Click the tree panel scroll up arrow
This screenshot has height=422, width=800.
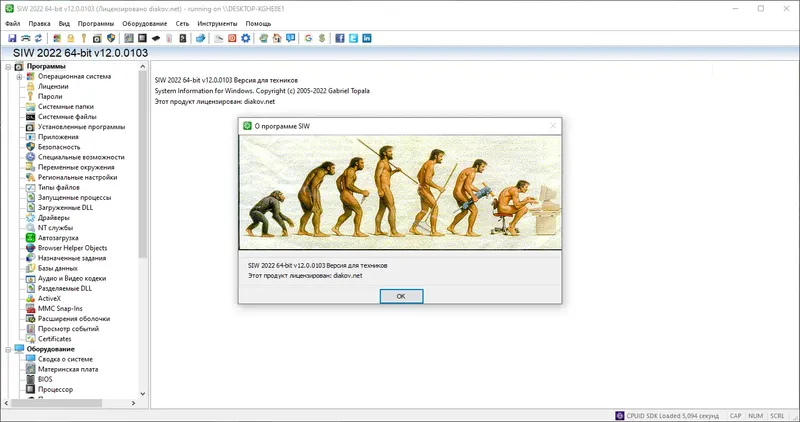(142, 66)
